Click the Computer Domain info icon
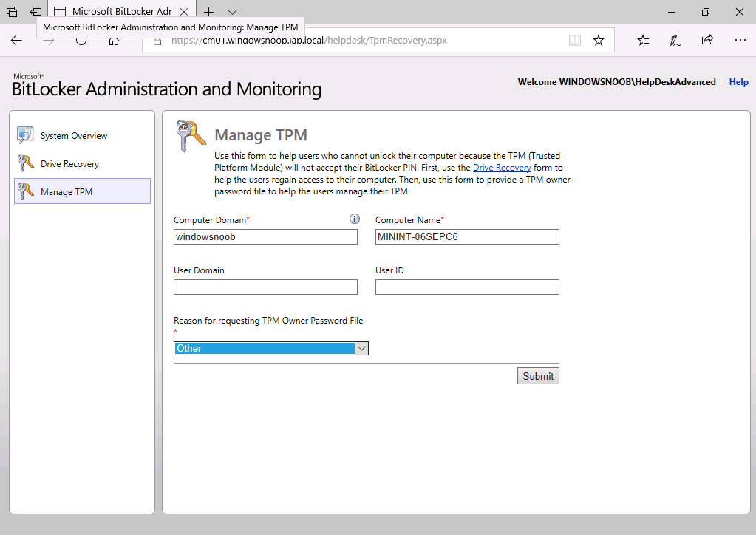Image resolution: width=756 pixels, height=535 pixels. click(355, 219)
